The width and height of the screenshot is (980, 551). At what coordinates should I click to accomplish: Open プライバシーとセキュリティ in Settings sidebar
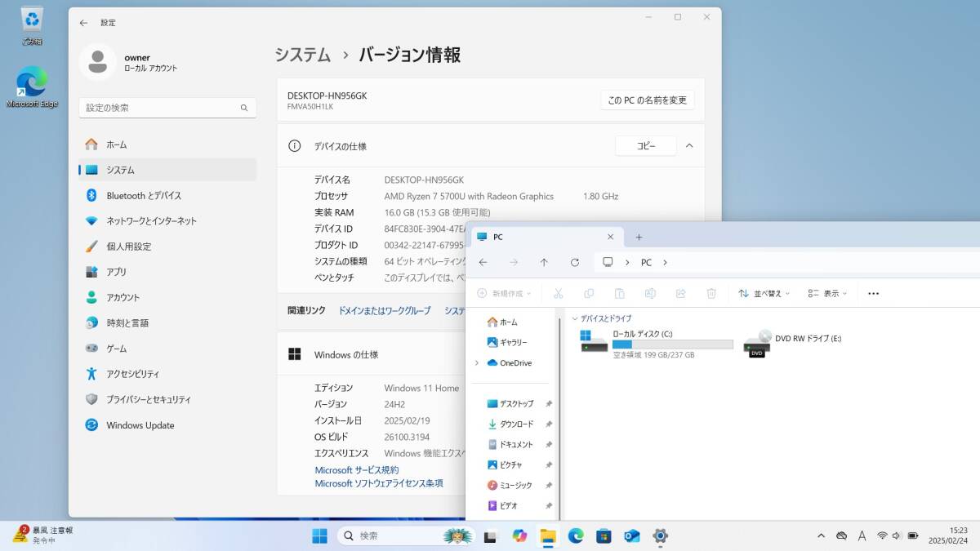[x=167, y=399]
